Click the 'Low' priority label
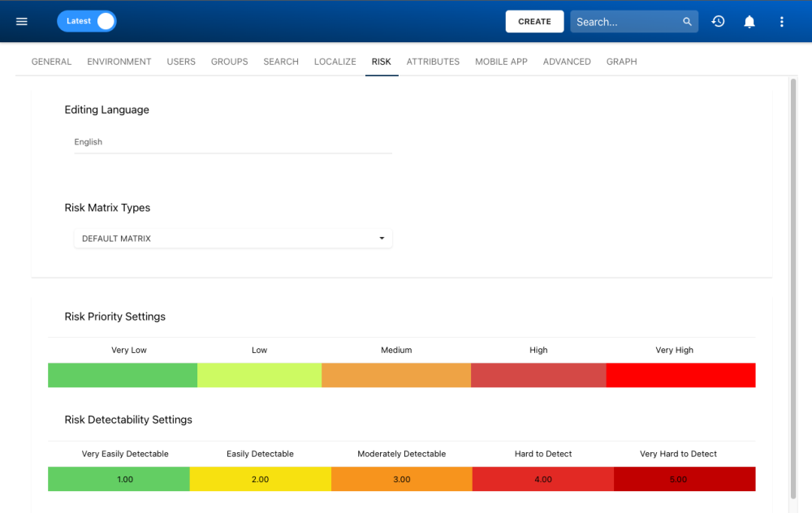This screenshot has width=812, height=513. 260,350
